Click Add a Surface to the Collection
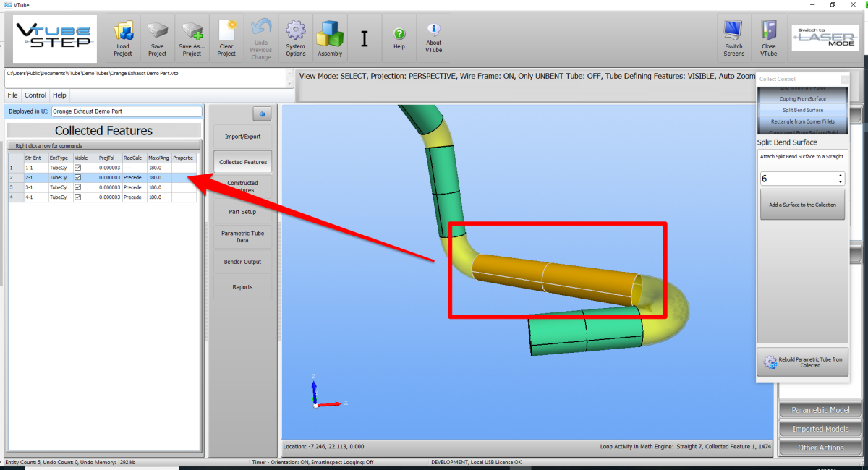868x470 pixels. [x=802, y=205]
